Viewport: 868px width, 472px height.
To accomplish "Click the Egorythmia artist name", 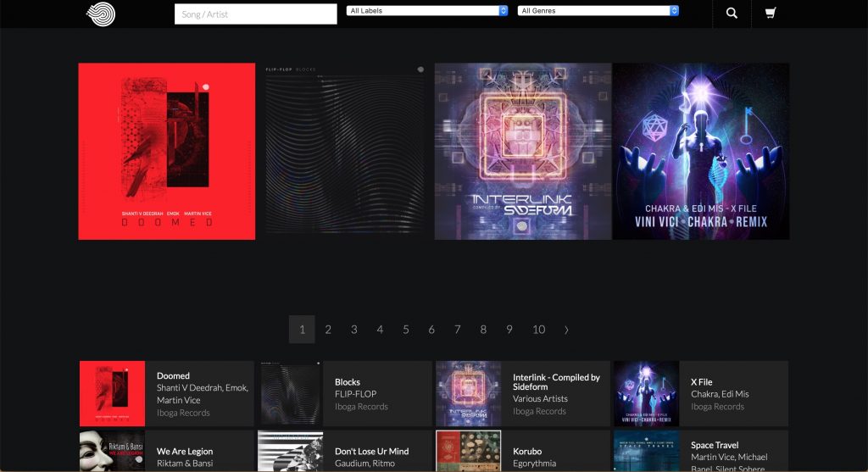I will [534, 464].
